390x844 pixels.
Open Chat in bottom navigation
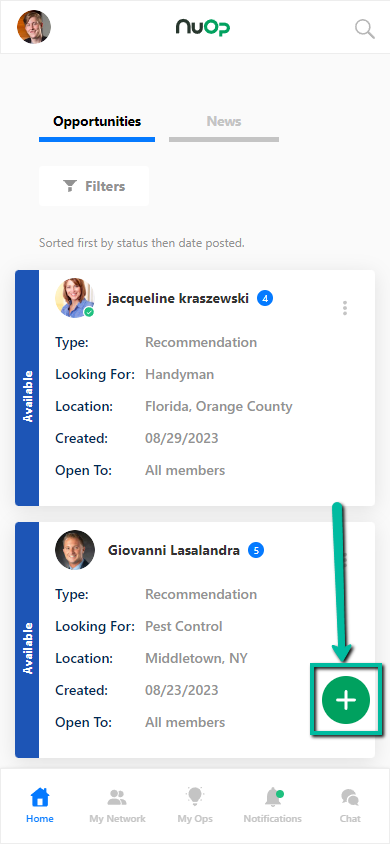(350, 805)
